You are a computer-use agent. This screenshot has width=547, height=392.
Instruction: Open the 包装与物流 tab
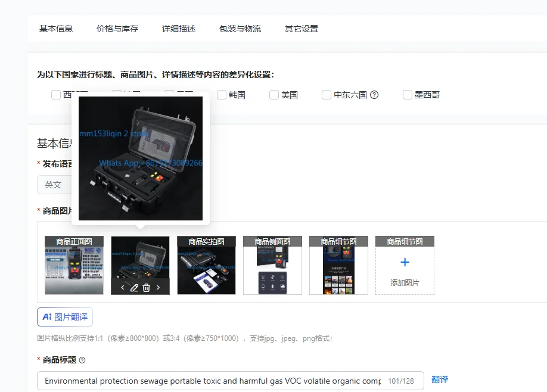(x=240, y=29)
